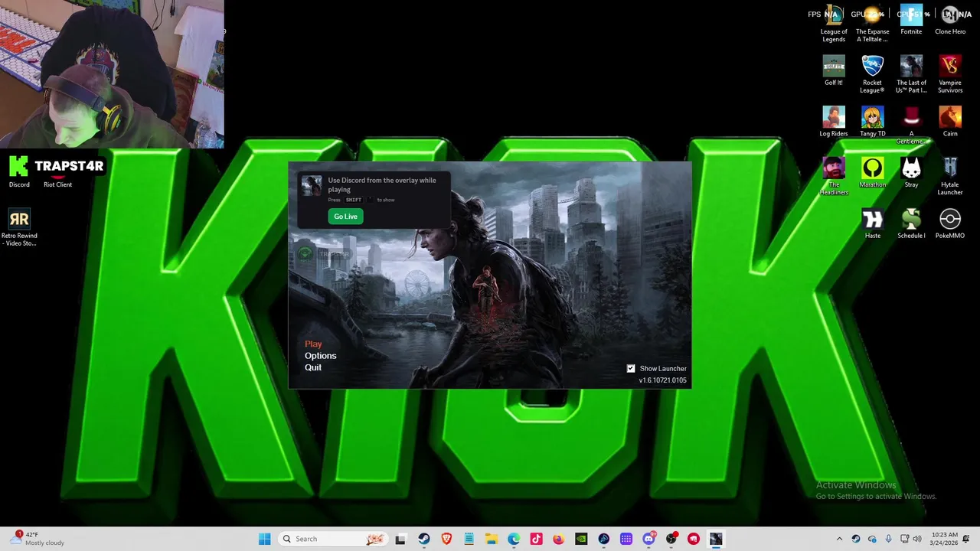Open Task View on the taskbar
Screen dimensions: 980x551
(x=400, y=539)
